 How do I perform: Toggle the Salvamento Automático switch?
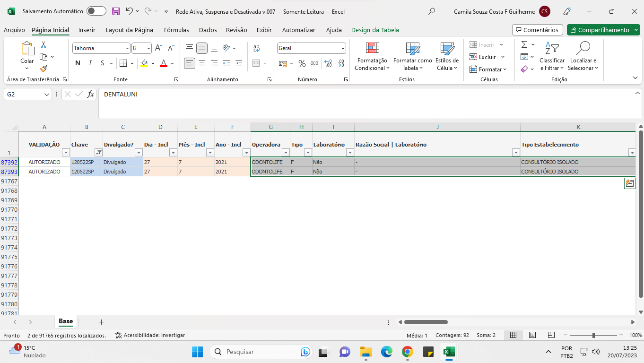[x=96, y=11]
